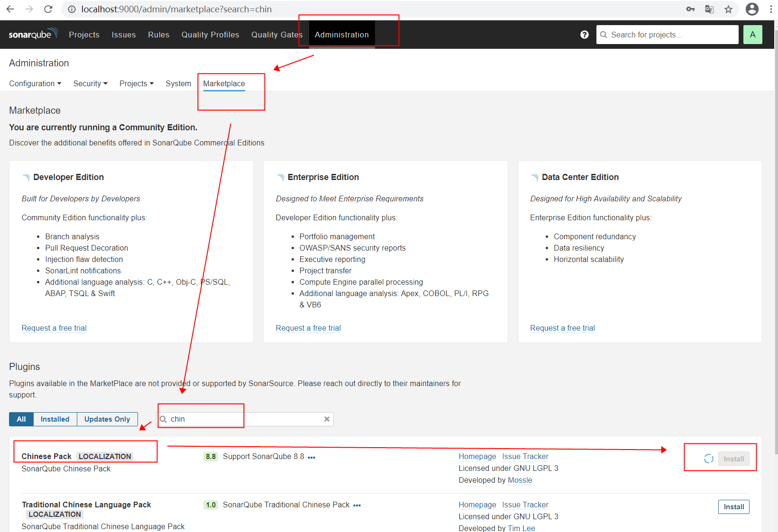The height and width of the screenshot is (532, 778).
Task: Click the browser address bar URL
Action: 176,9
